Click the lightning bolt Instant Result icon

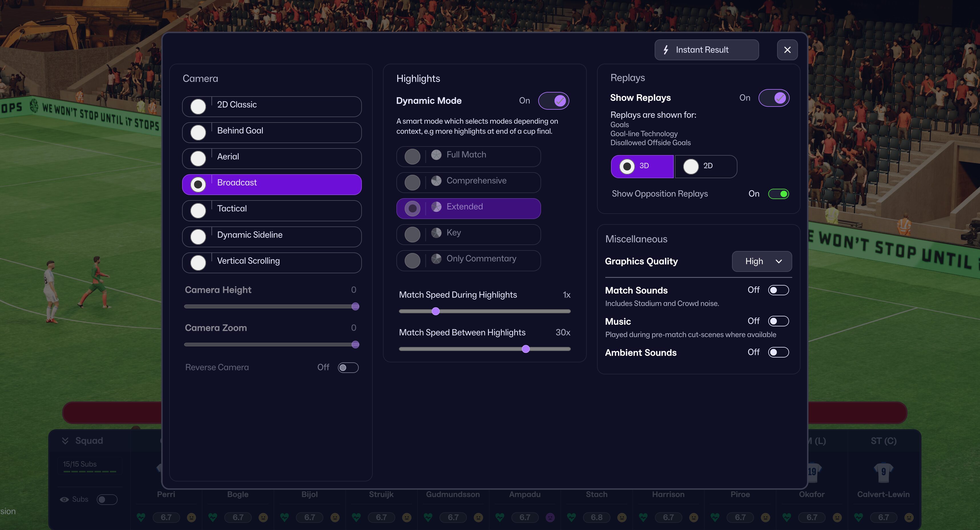pyautogui.click(x=666, y=50)
